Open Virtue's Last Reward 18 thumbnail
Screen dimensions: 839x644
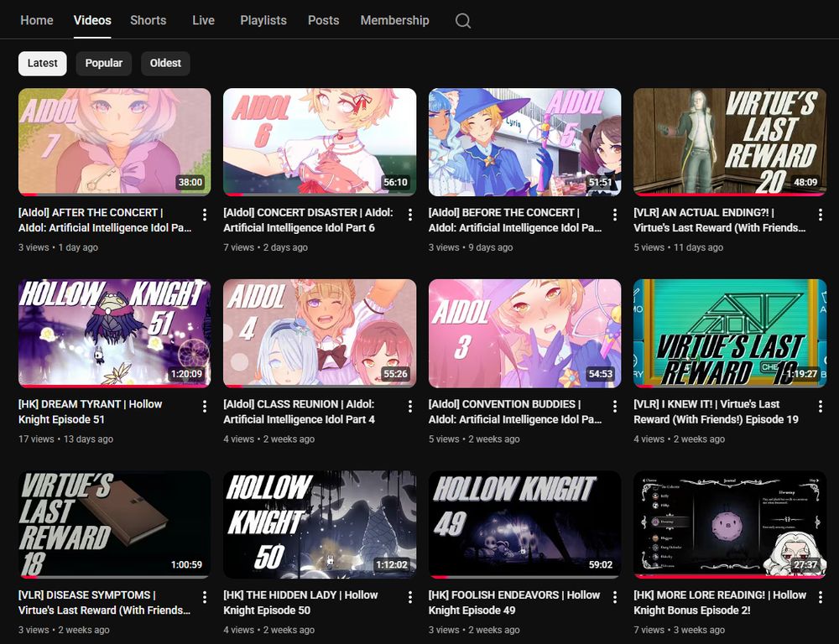[114, 524]
